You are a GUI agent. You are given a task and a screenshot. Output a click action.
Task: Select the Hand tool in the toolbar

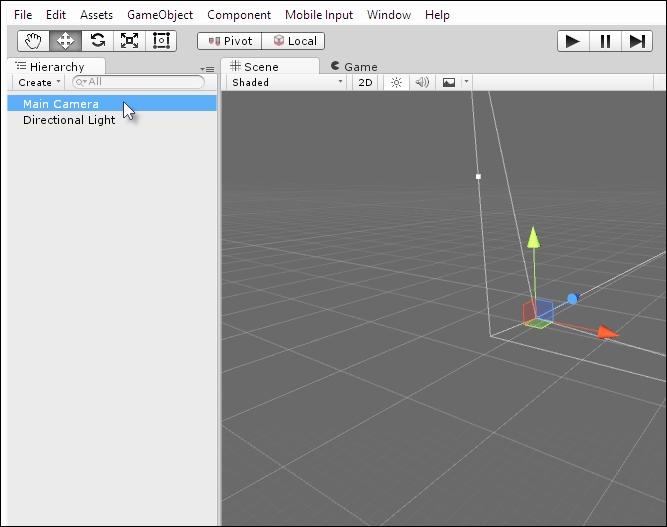pos(33,41)
